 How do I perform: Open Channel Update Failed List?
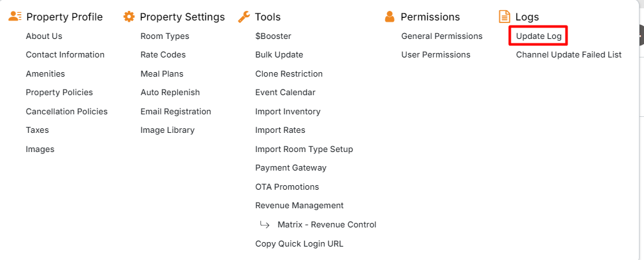(568, 55)
